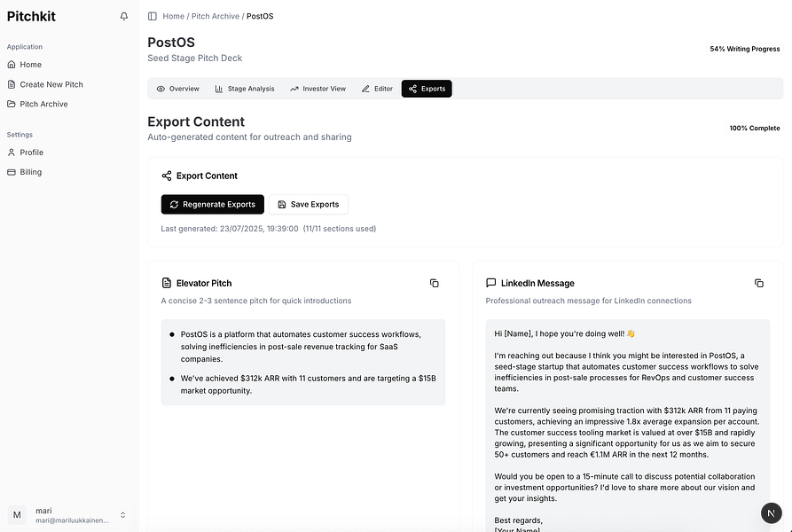
Task: Open the Home breadcrumb link
Action: tap(173, 15)
